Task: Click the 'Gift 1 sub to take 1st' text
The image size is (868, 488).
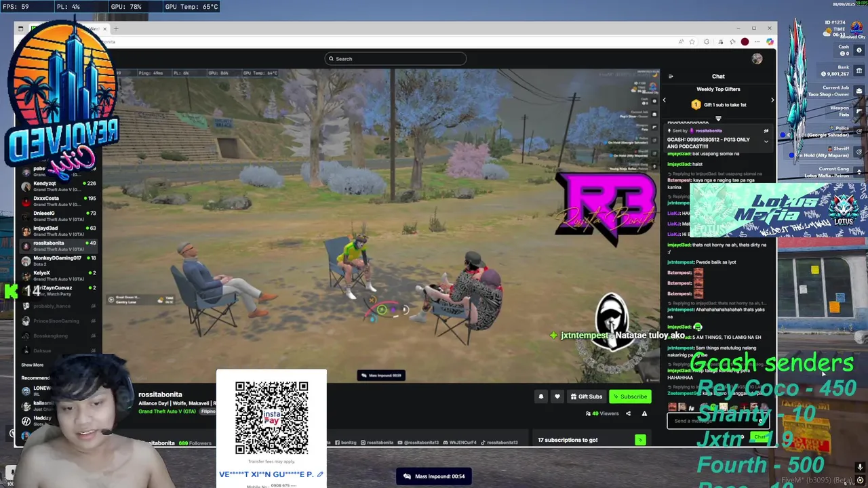Action: (x=725, y=105)
